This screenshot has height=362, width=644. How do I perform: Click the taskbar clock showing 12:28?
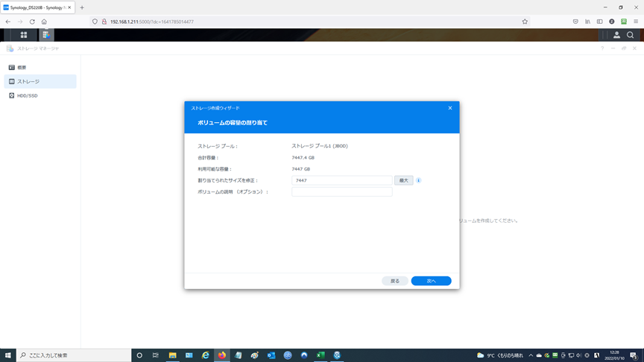click(x=614, y=355)
